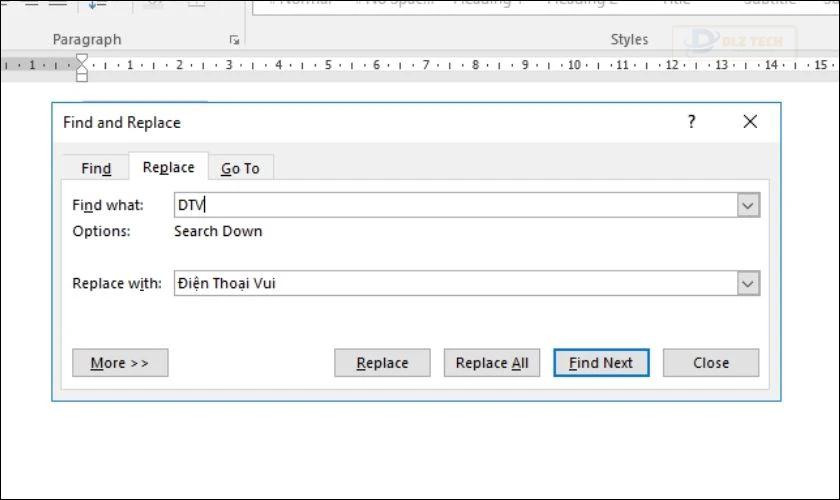Click the Paragraph group label
840x500 pixels.
(87, 40)
